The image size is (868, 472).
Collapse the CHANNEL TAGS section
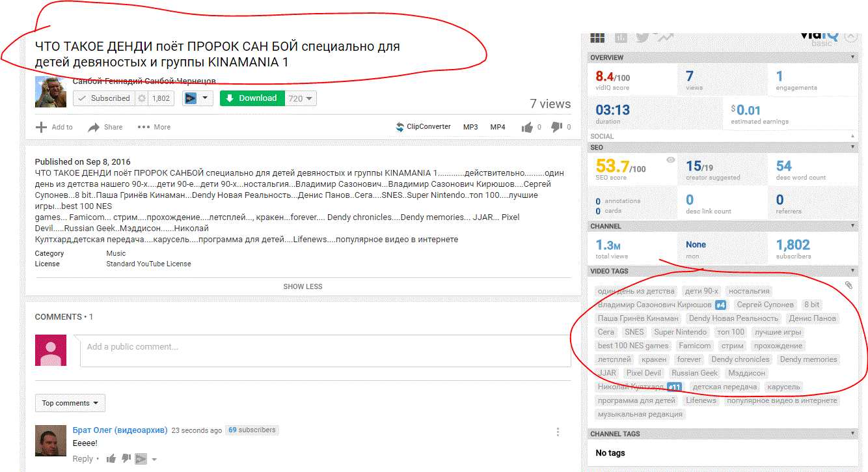(852, 434)
